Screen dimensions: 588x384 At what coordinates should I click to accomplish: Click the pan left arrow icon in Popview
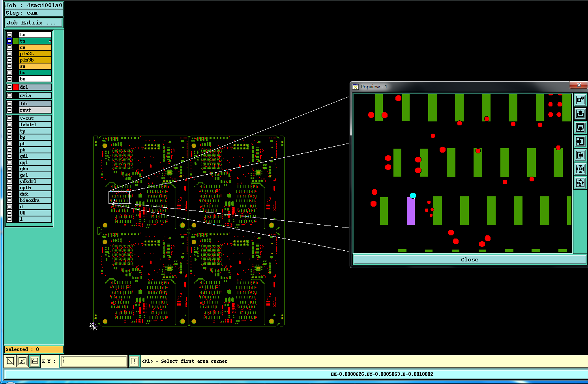580,142
